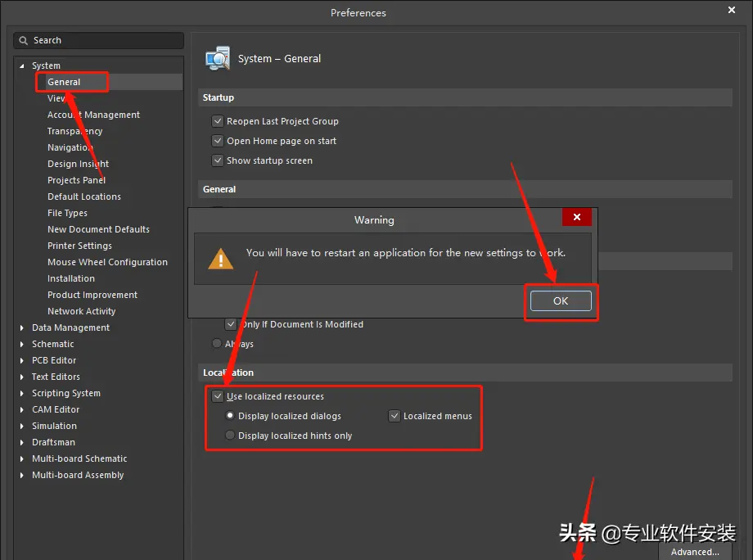Image resolution: width=753 pixels, height=560 pixels.
Task: Expand the Text Editors node
Action: pos(21,377)
